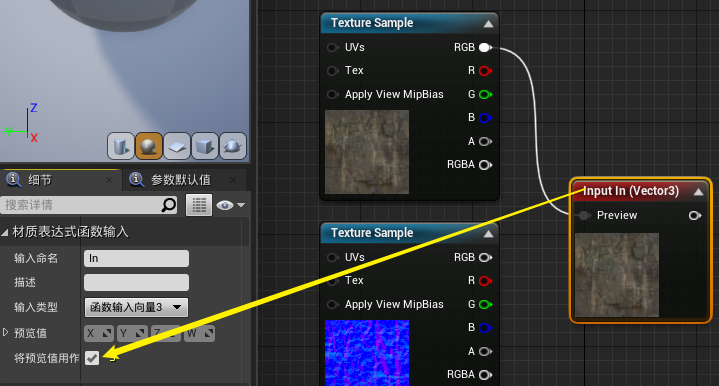
Task: Click UVs input pin on normal-map Texture Sample
Action: (333, 257)
